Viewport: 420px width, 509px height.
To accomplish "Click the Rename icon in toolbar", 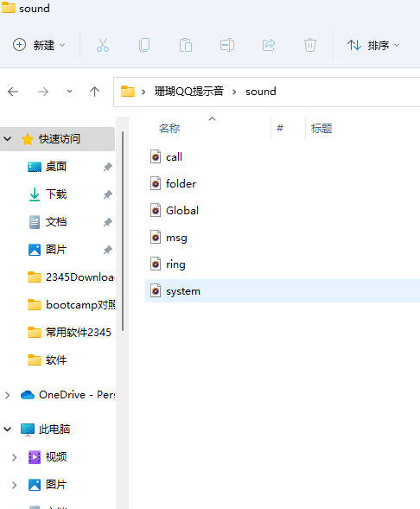I will click(227, 45).
